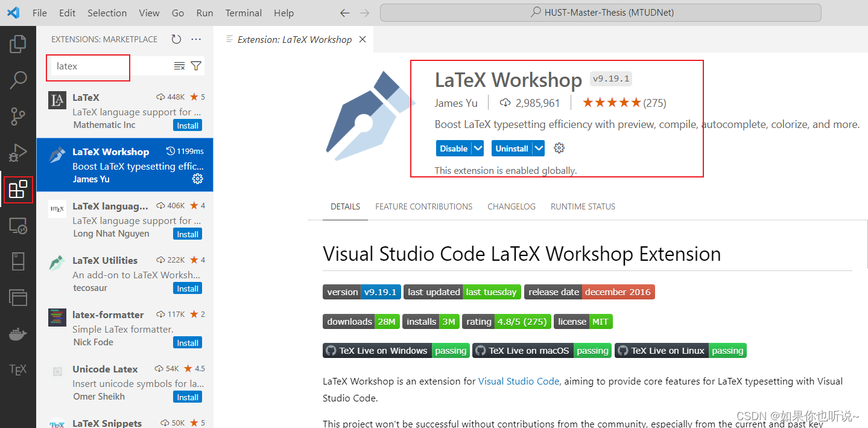Open the Docker extension view

coord(17,334)
